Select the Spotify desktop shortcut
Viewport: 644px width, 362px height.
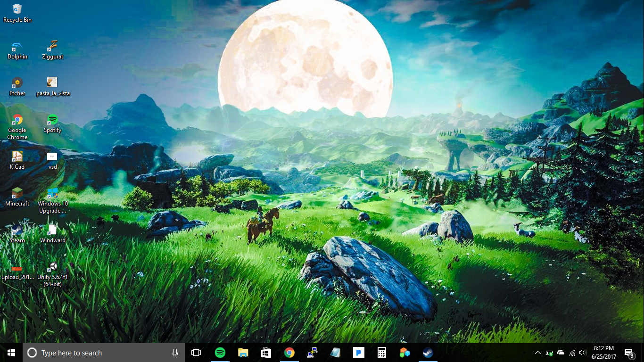coord(52,124)
